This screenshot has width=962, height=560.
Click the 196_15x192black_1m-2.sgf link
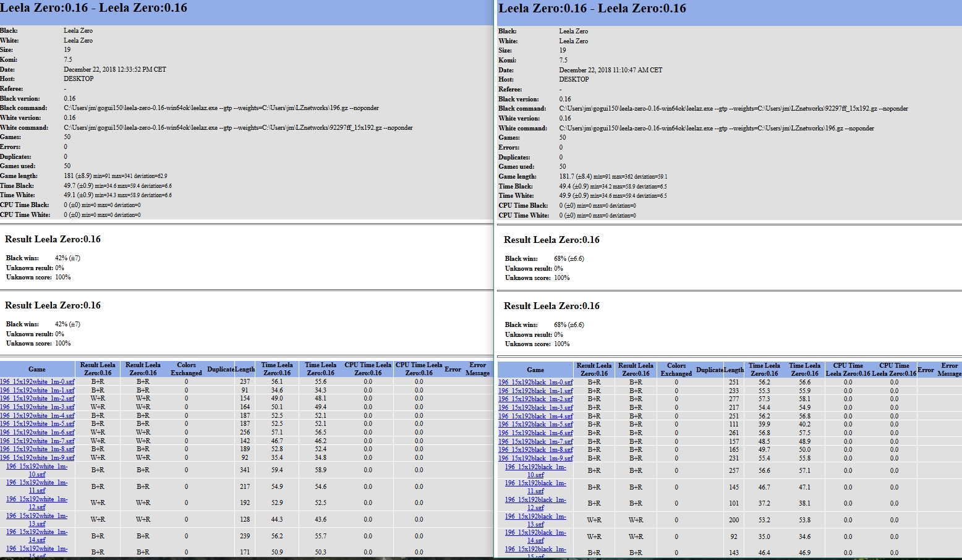coord(535,399)
